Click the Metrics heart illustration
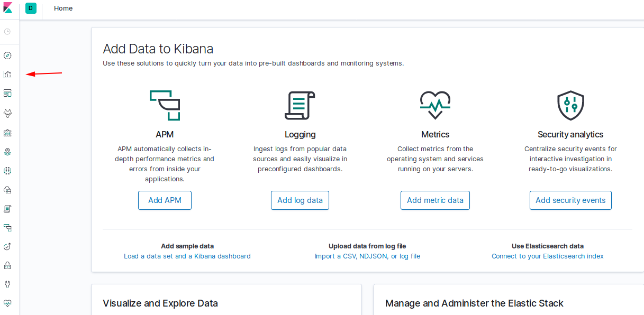 [x=435, y=105]
